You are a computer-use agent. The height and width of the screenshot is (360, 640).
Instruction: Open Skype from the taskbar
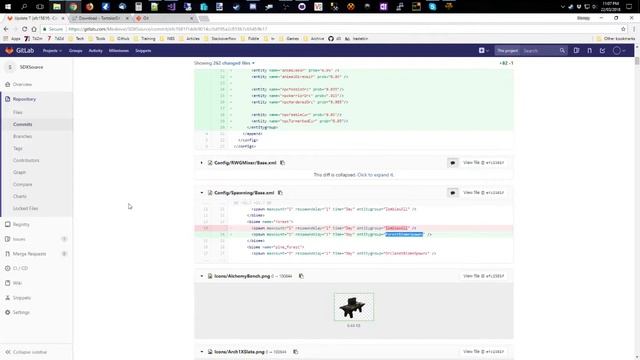pos(432,7)
